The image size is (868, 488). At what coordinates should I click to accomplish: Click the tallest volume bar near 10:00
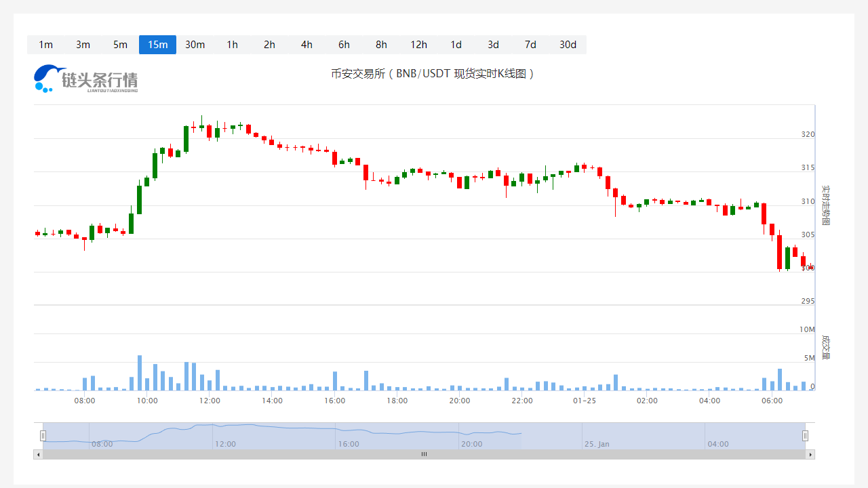click(140, 373)
